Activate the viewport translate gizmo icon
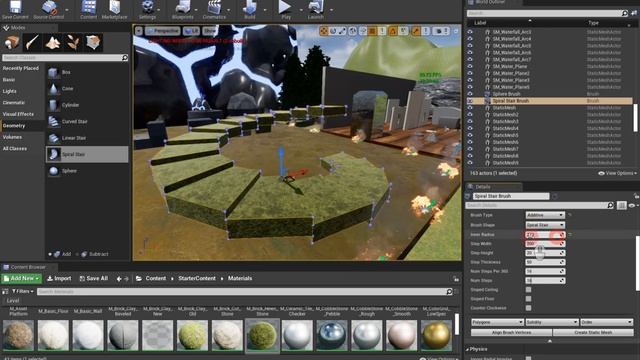640x360 pixels. click(324, 31)
